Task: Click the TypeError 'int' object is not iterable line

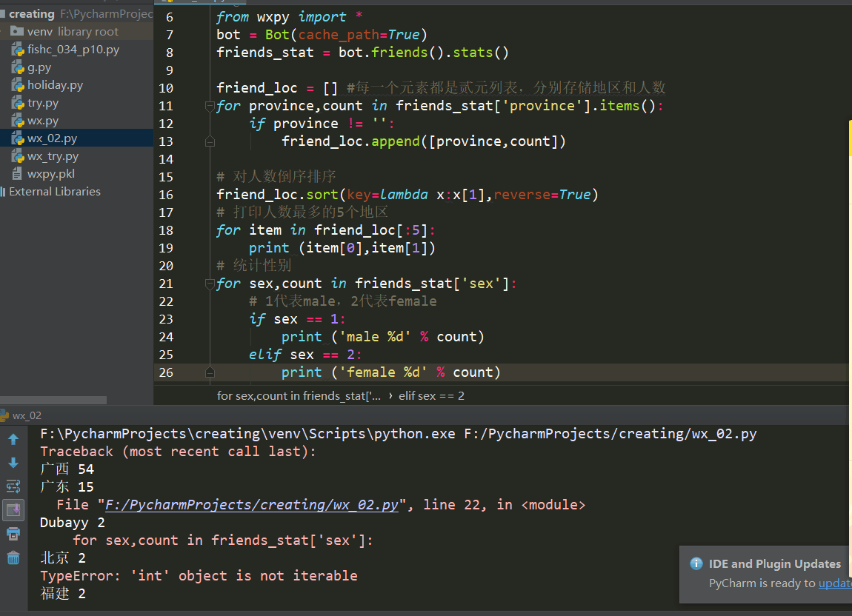Action: 199,576
